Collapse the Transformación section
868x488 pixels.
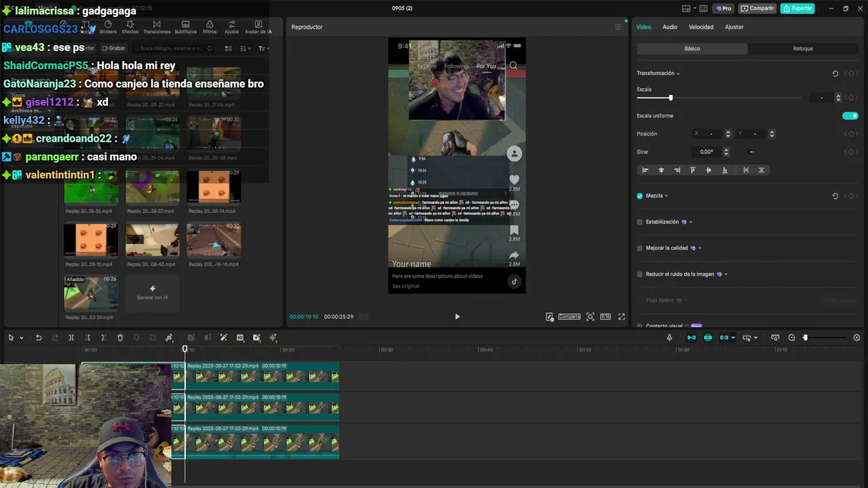click(678, 73)
